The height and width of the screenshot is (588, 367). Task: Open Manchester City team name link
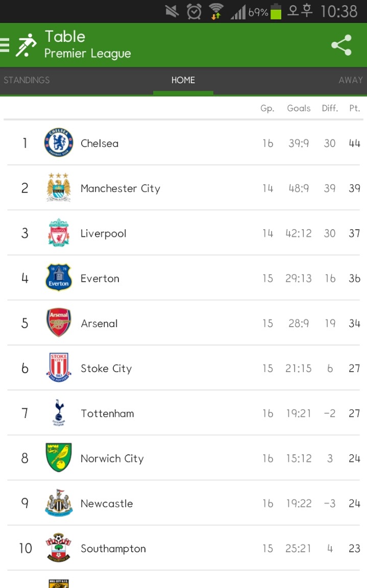(x=120, y=188)
